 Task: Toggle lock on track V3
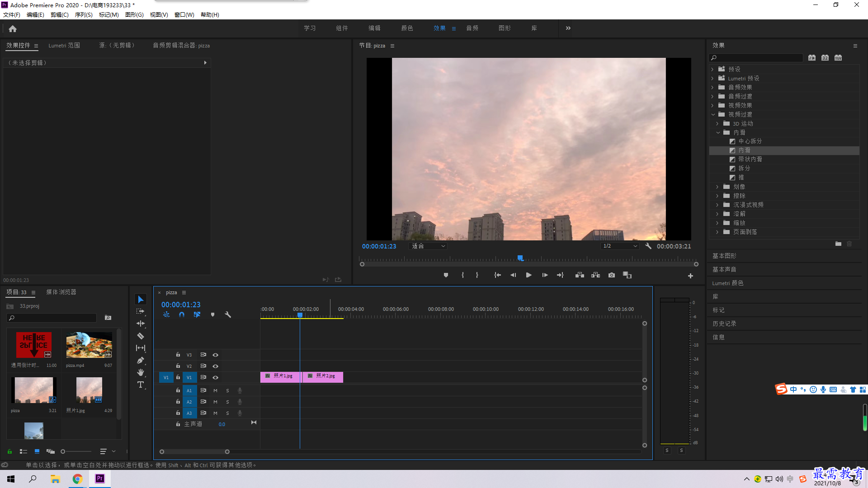click(x=178, y=355)
